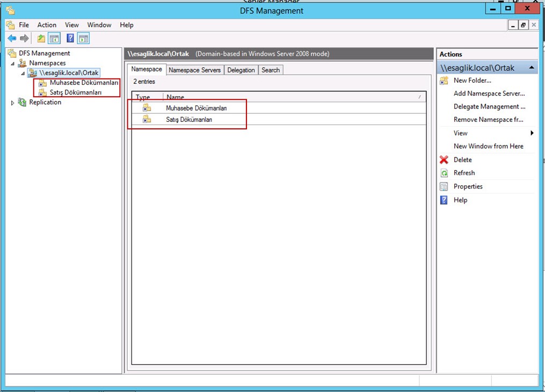Open the Action menu
The width and height of the screenshot is (545, 392).
click(47, 25)
